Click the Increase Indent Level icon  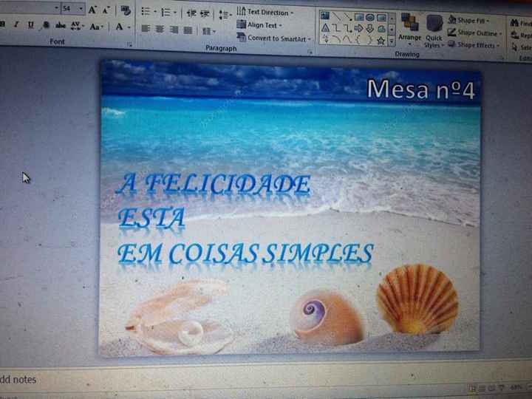(205, 13)
